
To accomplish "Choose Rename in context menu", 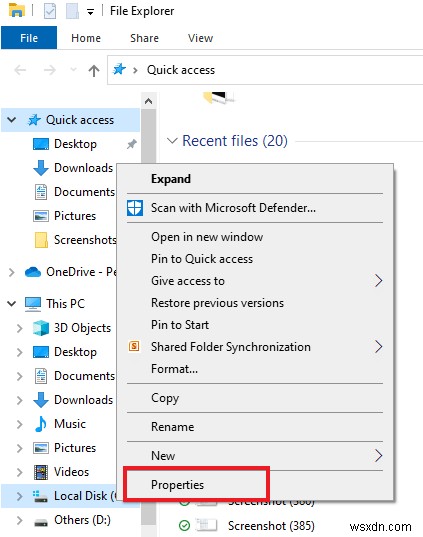I will pyautogui.click(x=255, y=427).
